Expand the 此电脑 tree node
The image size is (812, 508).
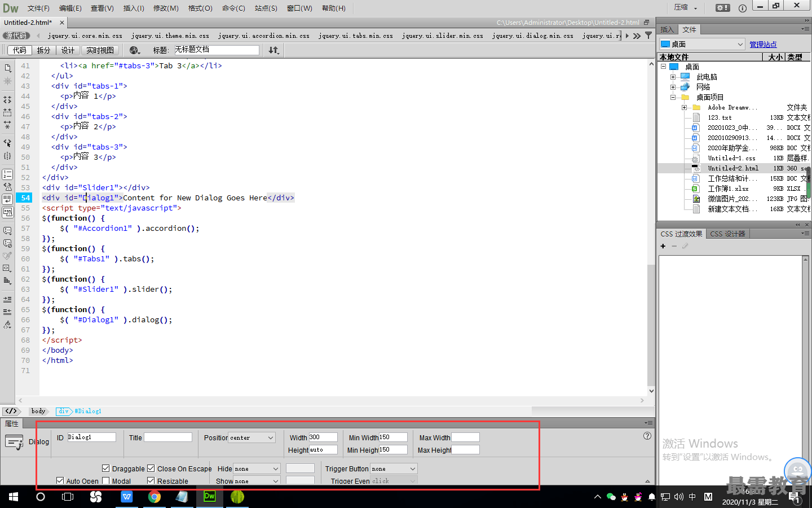point(673,77)
